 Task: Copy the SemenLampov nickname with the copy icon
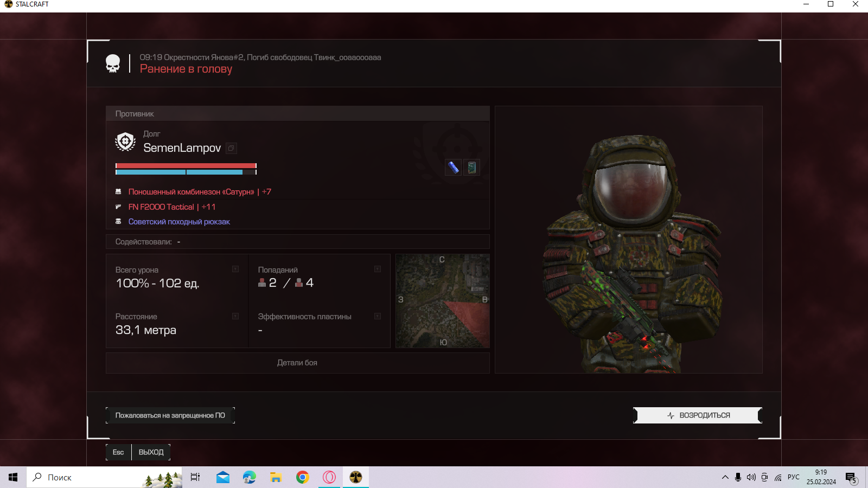231,148
